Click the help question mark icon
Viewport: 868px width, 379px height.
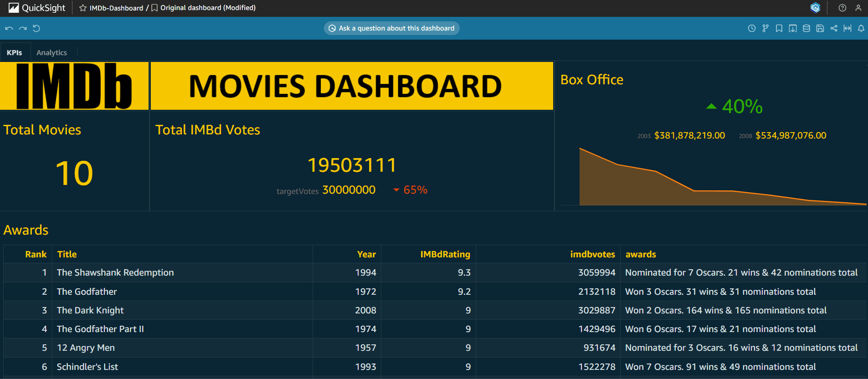point(842,8)
